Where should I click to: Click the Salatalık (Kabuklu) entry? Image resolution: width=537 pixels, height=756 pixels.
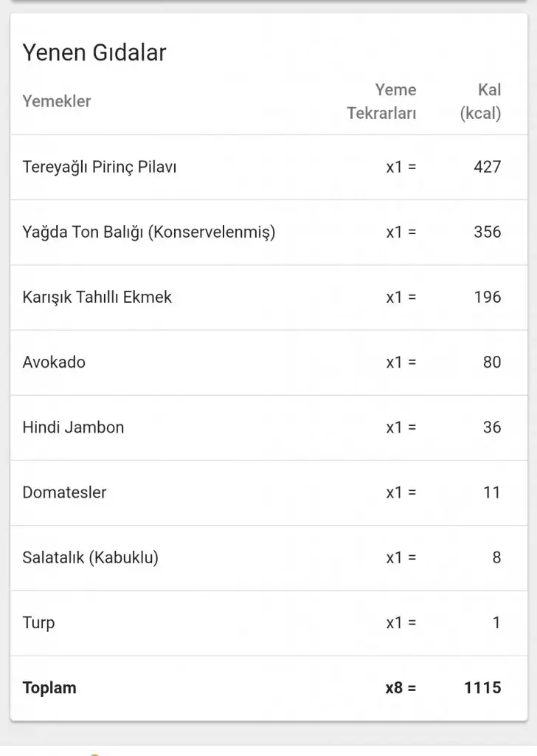coord(90,557)
